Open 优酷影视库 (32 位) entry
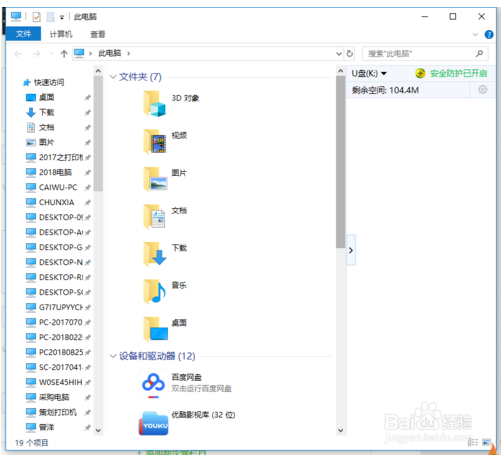This screenshot has width=504, height=462. pyautogui.click(x=187, y=423)
